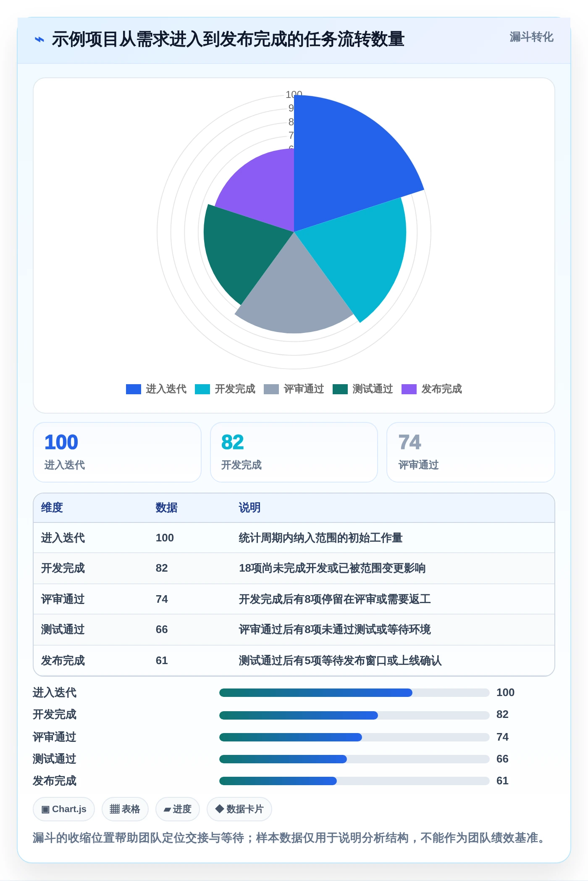Viewport: 588px width, 881px height.
Task: Click the 进入迭代 progress bar
Action: tap(354, 693)
